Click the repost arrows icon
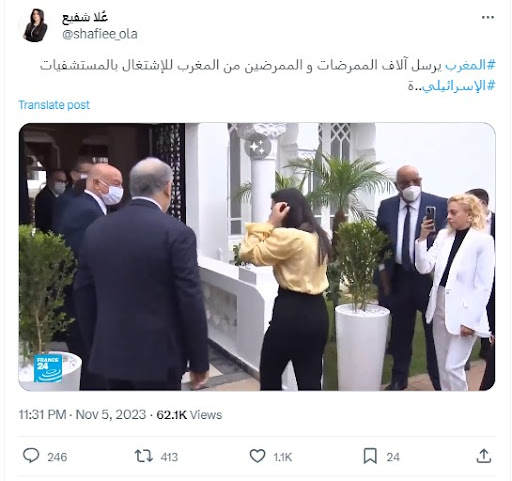Viewport: 512px width, 481px height. tap(143, 456)
